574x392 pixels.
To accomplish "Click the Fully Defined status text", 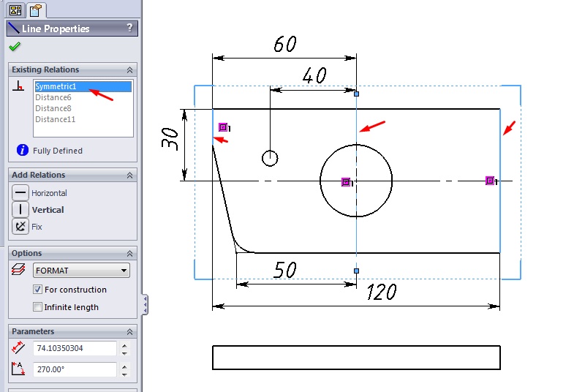I will point(58,151).
